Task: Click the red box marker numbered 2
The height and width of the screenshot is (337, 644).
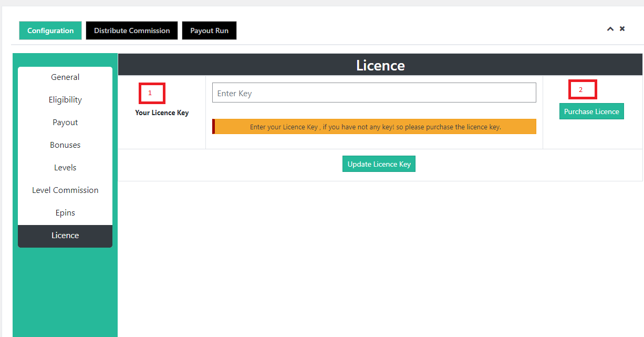Action: pos(583,89)
